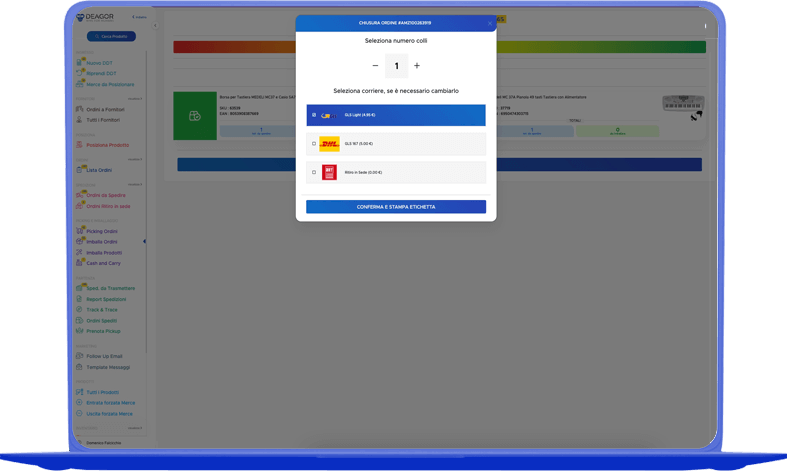Click Conferma e Stampa Etichetta button
The width and height of the screenshot is (787, 471).
tap(396, 207)
